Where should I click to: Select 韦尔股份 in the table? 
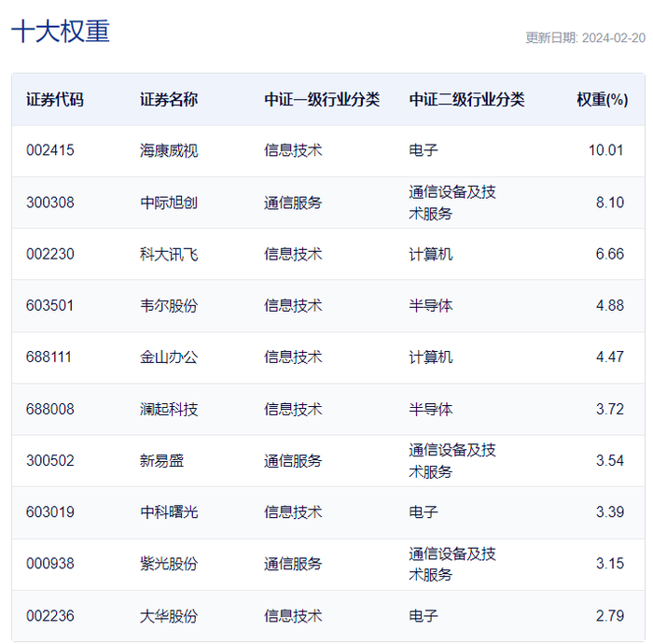point(169,306)
